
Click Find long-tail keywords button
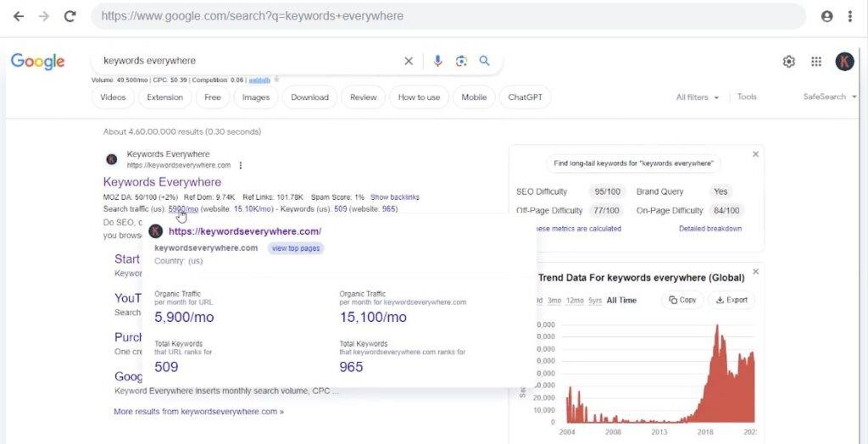click(633, 164)
